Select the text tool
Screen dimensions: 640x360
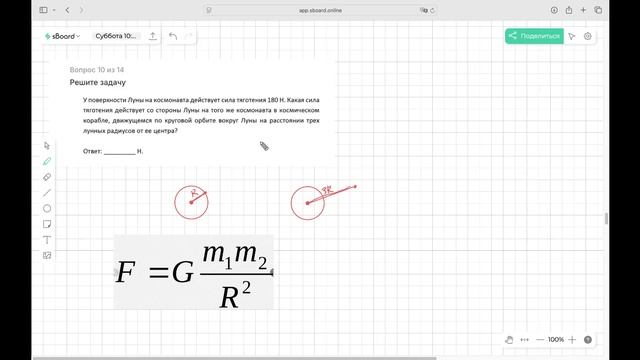(x=47, y=240)
